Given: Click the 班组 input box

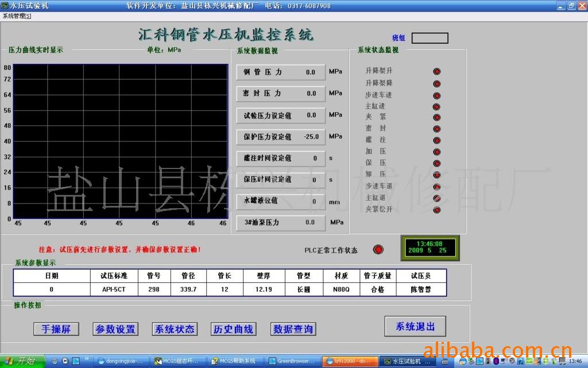Looking at the screenshot, I should coord(430,38).
